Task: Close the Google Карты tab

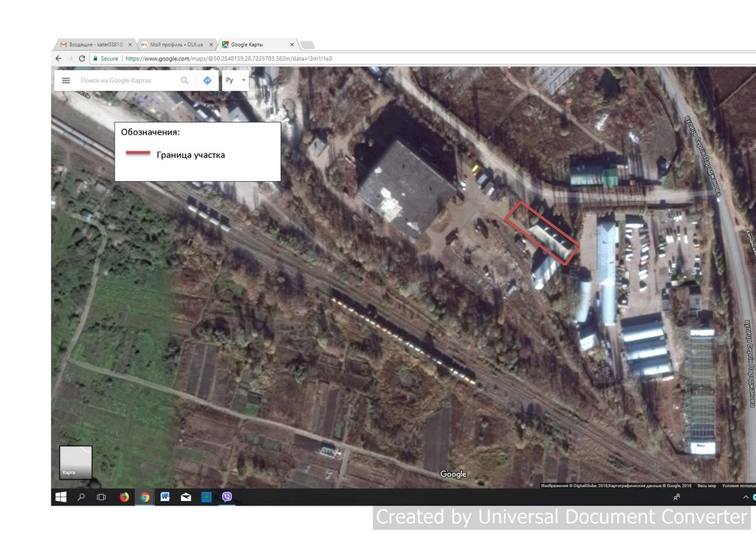Action: pos(292,44)
